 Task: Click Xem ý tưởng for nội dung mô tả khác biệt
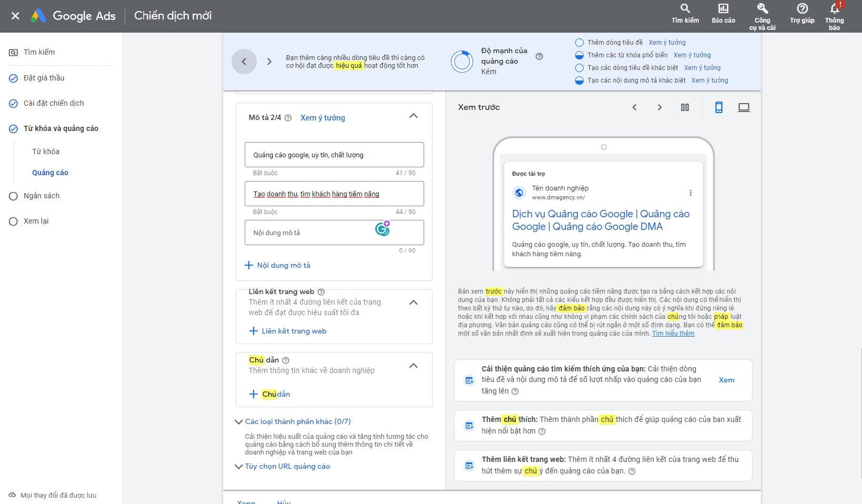[x=710, y=80]
